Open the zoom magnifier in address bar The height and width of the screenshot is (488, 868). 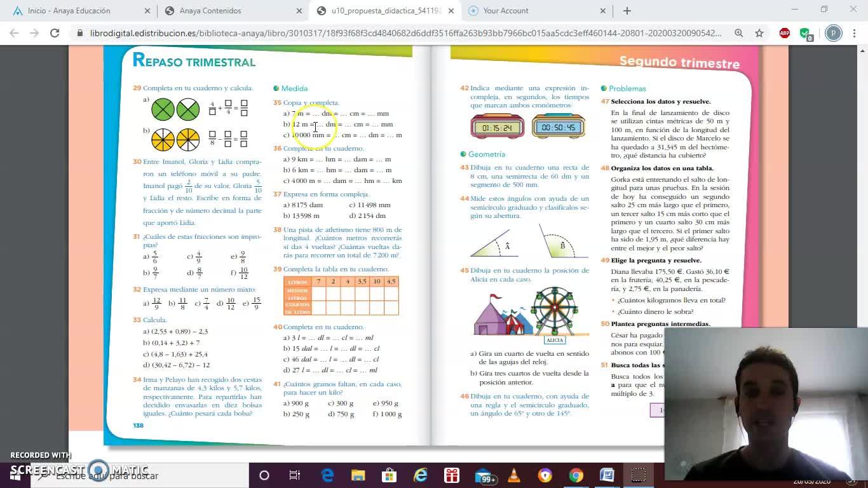click(738, 33)
